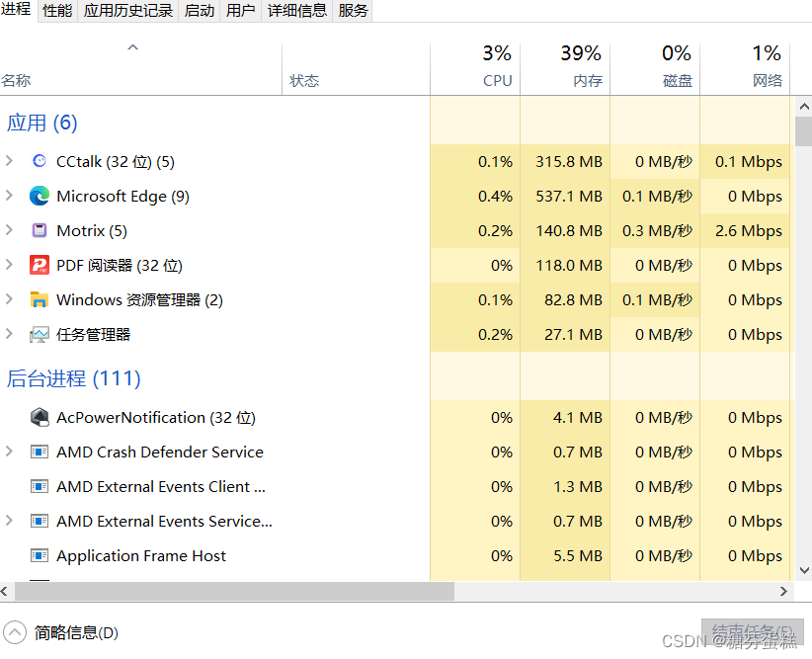Viewport: 812px width, 659px height.
Task: Select the 后台进程 (111) group heading
Action: coord(73,378)
